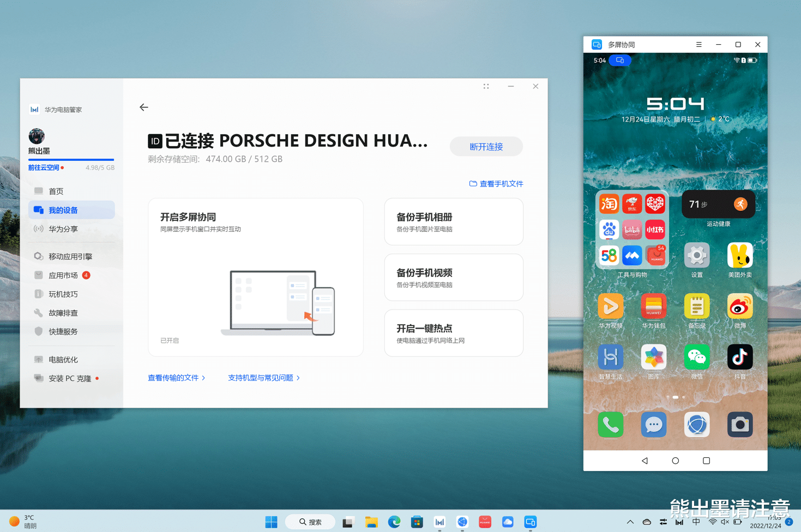The width and height of the screenshot is (801, 532).
Task: Open the 多屏协同 window hamburger menu
Action: [698, 44]
